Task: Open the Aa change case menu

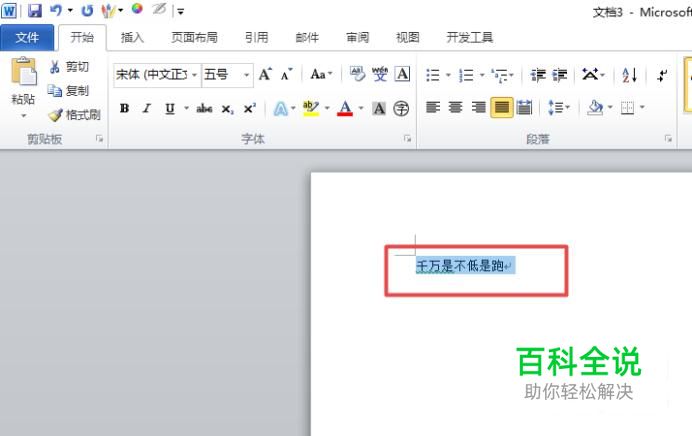Action: [x=321, y=74]
